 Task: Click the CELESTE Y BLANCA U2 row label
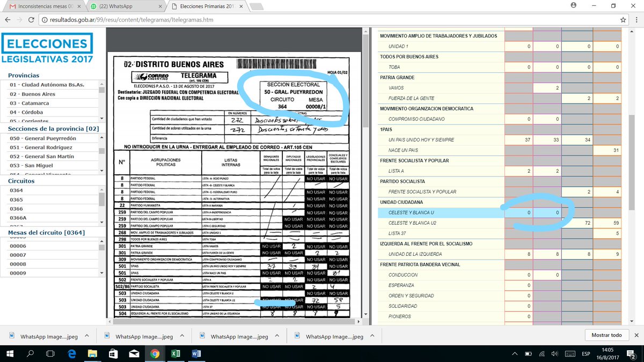[x=412, y=223]
